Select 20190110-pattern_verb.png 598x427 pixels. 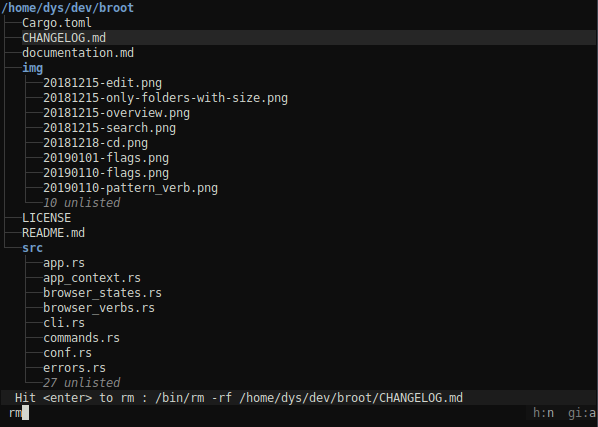coord(130,188)
